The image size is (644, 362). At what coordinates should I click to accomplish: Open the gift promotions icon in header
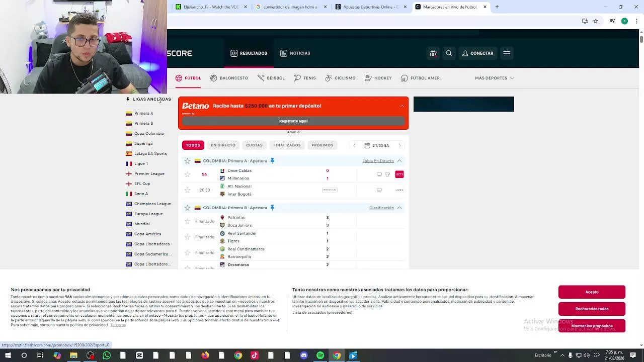pyautogui.click(x=433, y=53)
